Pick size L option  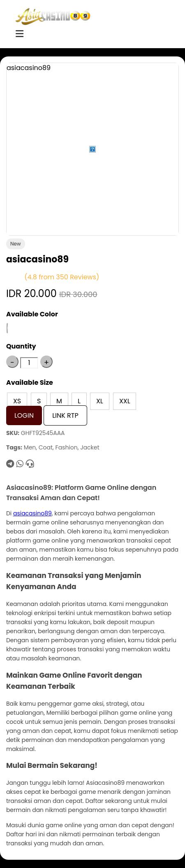coord(79,401)
